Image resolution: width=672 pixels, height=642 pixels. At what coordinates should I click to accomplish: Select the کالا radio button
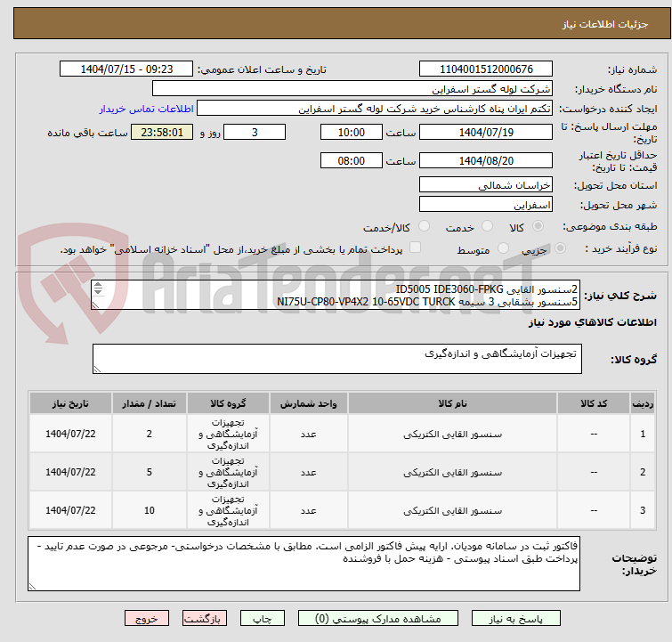coord(538,226)
